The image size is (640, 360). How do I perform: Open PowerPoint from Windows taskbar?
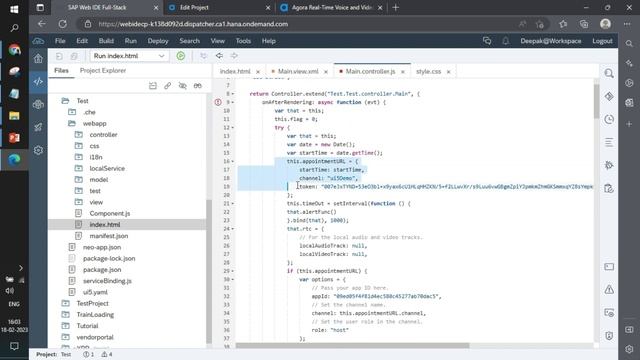pos(14,138)
